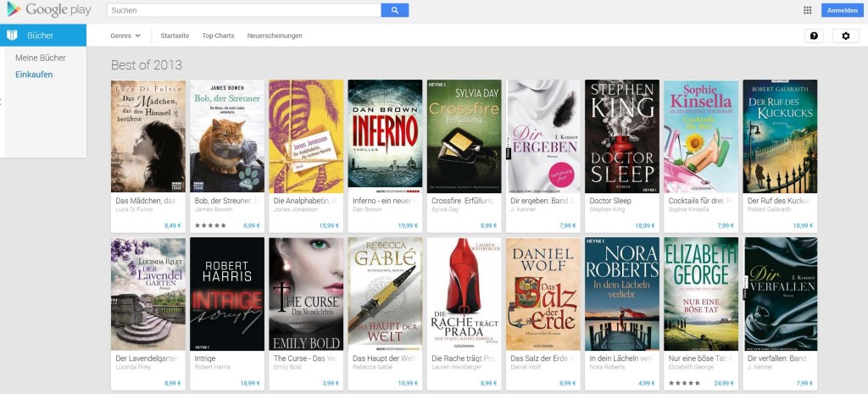Screen dimensions: 868x394
Task: Expand the Genres dropdown
Action: click(x=125, y=36)
